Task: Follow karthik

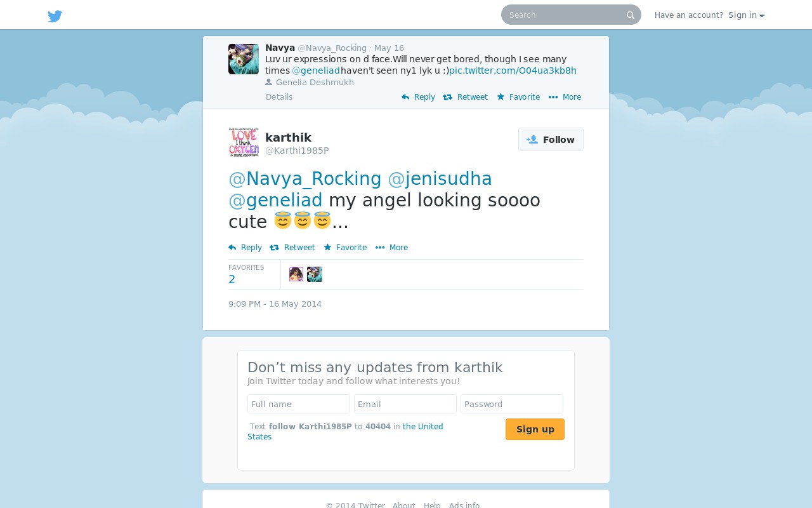Action: [551, 140]
